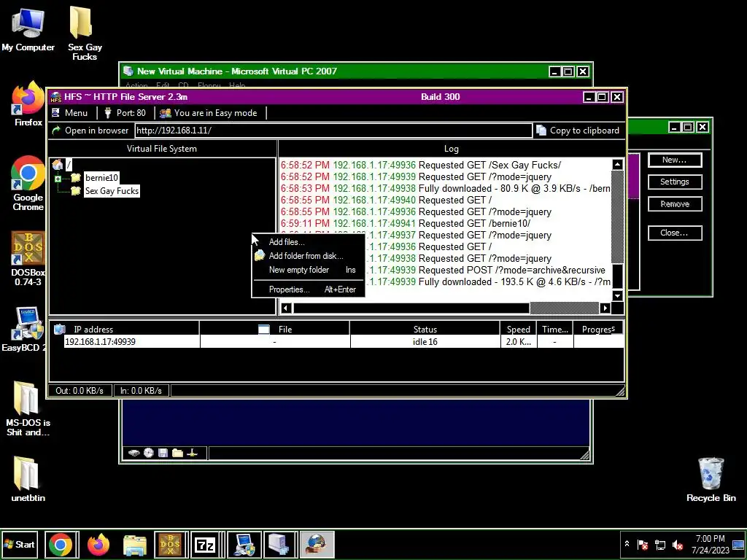
Task: Click hard disk icon in Virtual PC status bar
Action: (x=134, y=453)
